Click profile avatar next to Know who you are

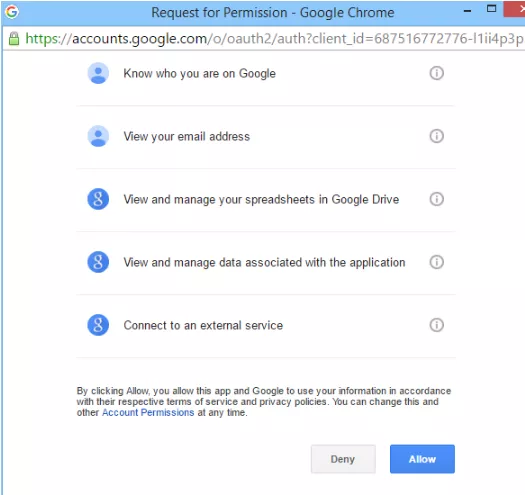[98, 73]
